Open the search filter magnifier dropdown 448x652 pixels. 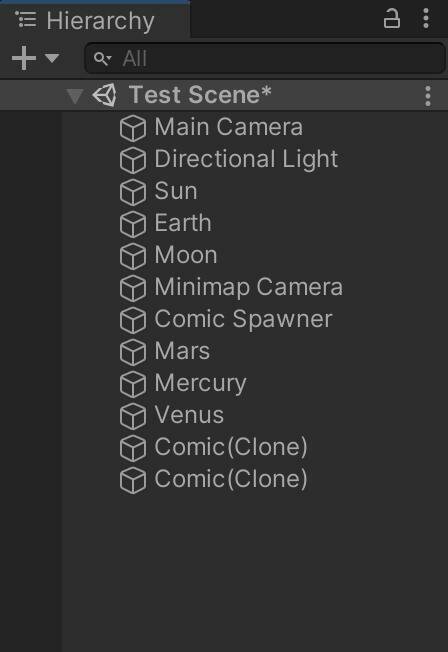coord(102,59)
